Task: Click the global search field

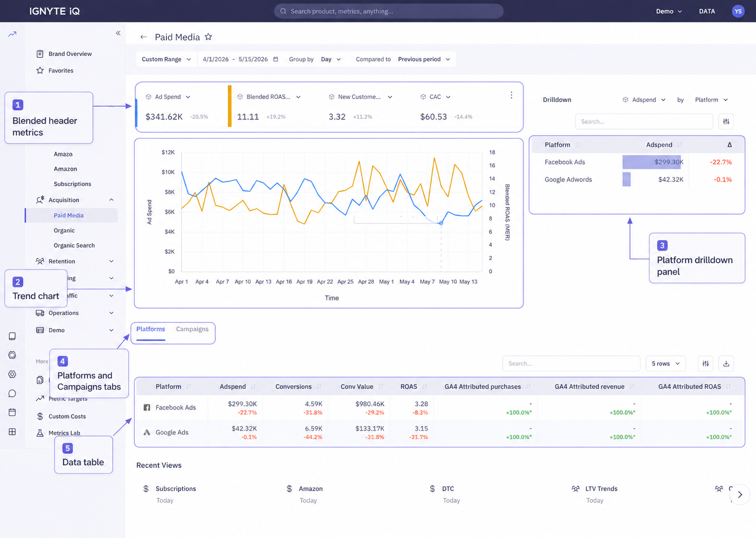Action: tap(389, 11)
